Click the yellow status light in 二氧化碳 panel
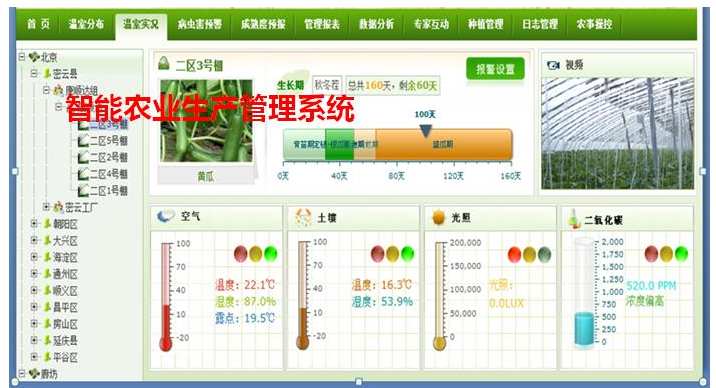Viewport: 716px width, 388px height. point(666,253)
